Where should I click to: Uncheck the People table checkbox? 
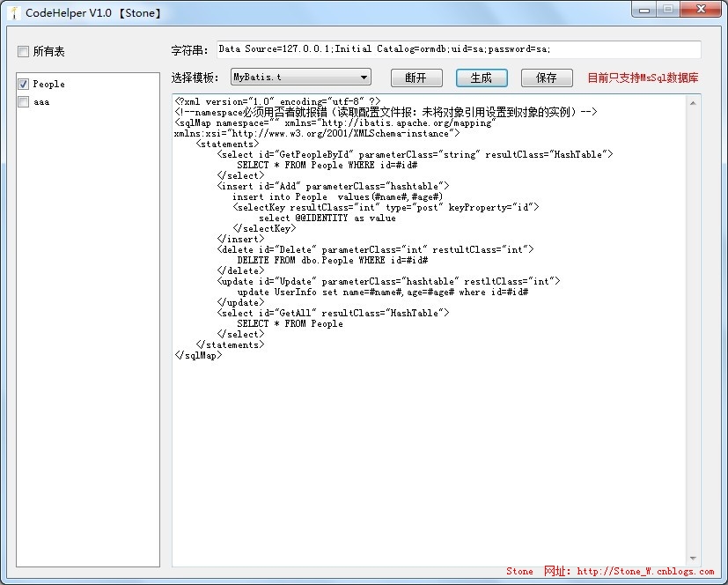[23, 85]
